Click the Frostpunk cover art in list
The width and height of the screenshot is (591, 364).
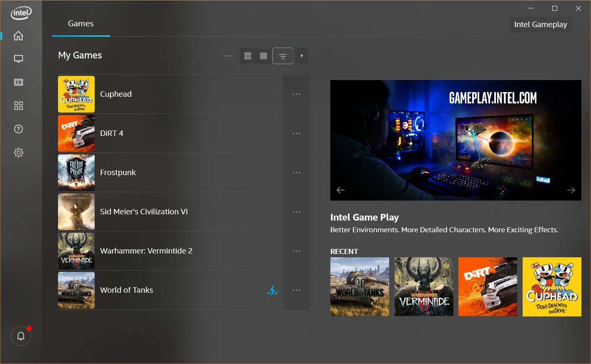tap(76, 173)
